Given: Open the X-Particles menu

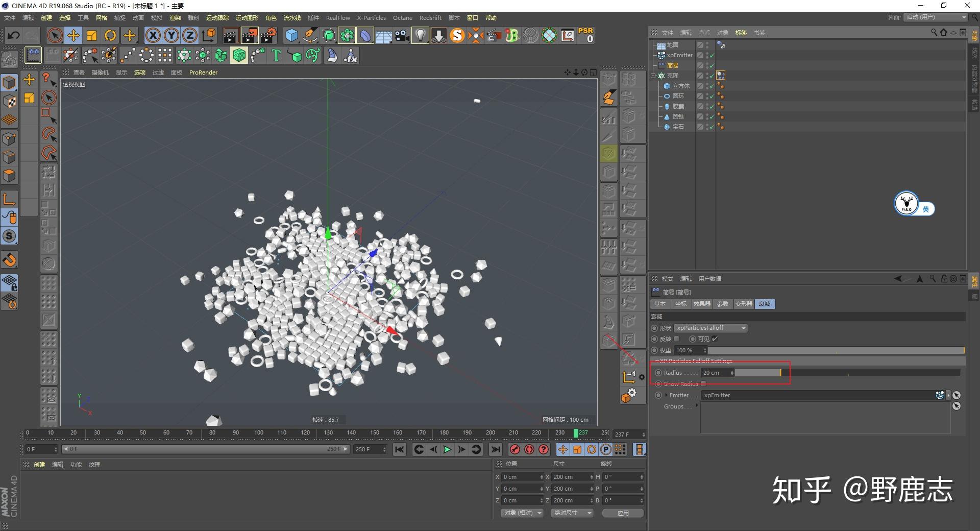Looking at the screenshot, I should point(371,18).
